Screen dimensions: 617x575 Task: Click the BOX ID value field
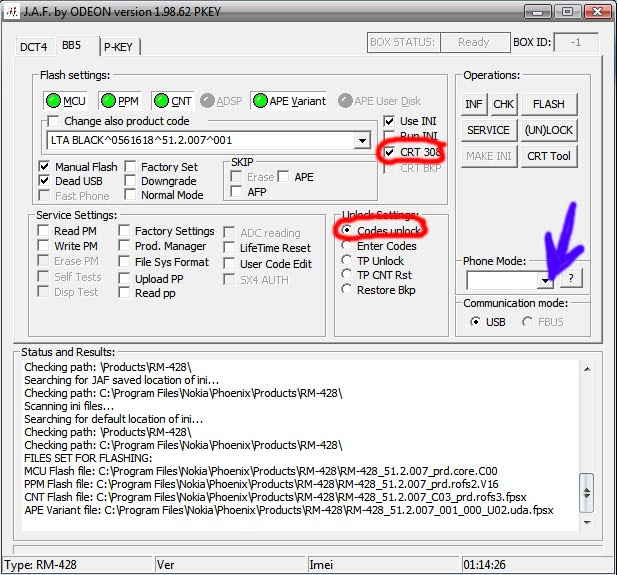[x=576, y=42]
